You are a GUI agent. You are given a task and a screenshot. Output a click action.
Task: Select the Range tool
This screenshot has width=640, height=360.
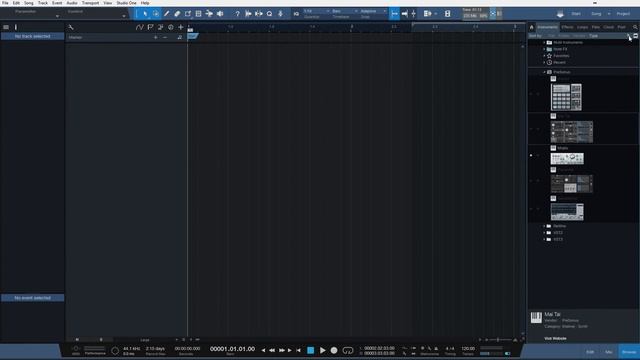point(156,14)
